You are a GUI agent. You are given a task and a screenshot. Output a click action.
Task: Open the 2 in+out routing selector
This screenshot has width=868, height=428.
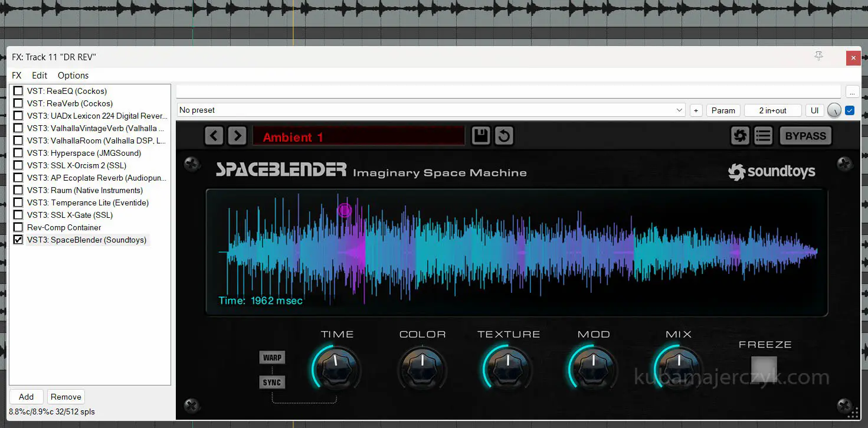772,110
